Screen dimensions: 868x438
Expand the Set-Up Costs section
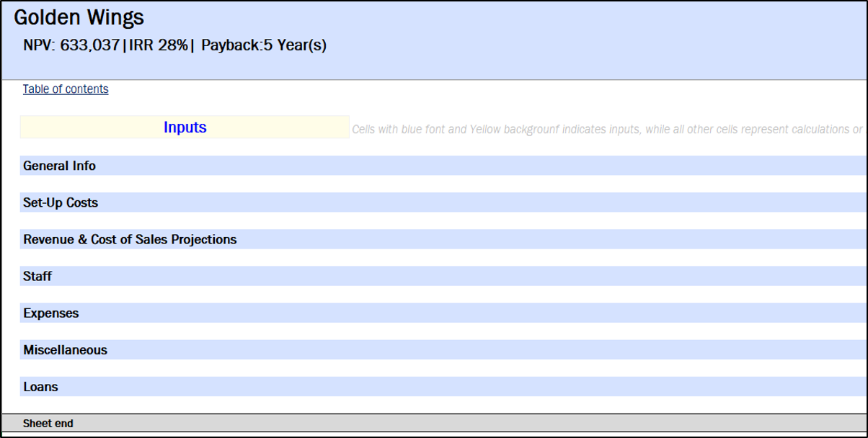61,202
